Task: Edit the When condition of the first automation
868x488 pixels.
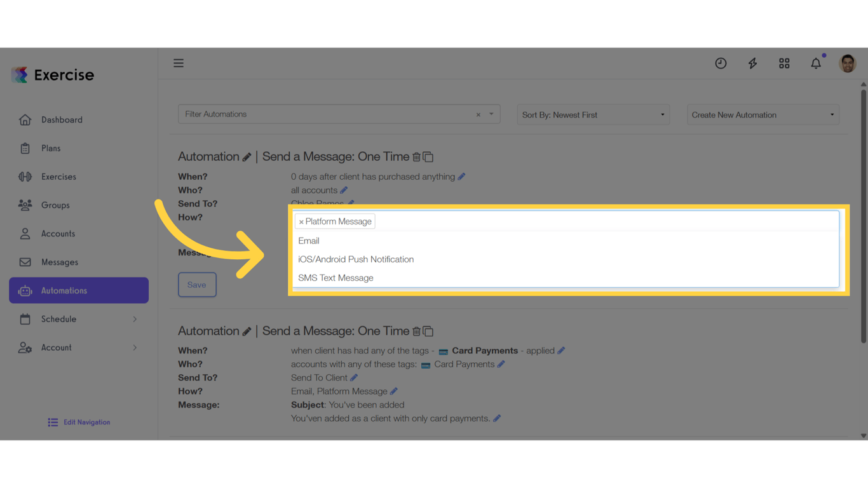Action: 461,176
